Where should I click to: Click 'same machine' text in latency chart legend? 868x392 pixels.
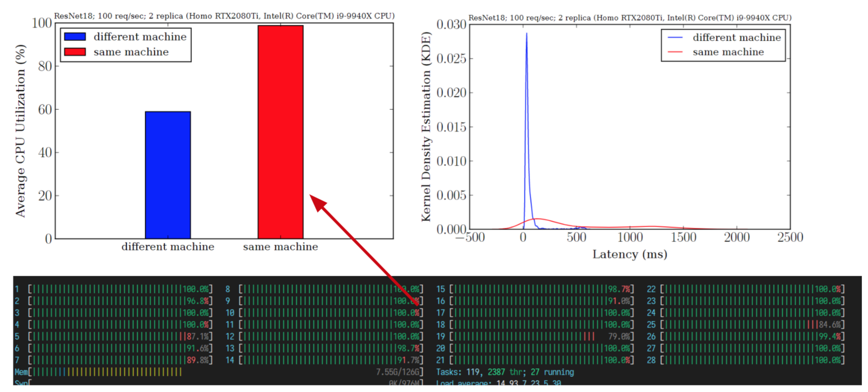point(728,52)
